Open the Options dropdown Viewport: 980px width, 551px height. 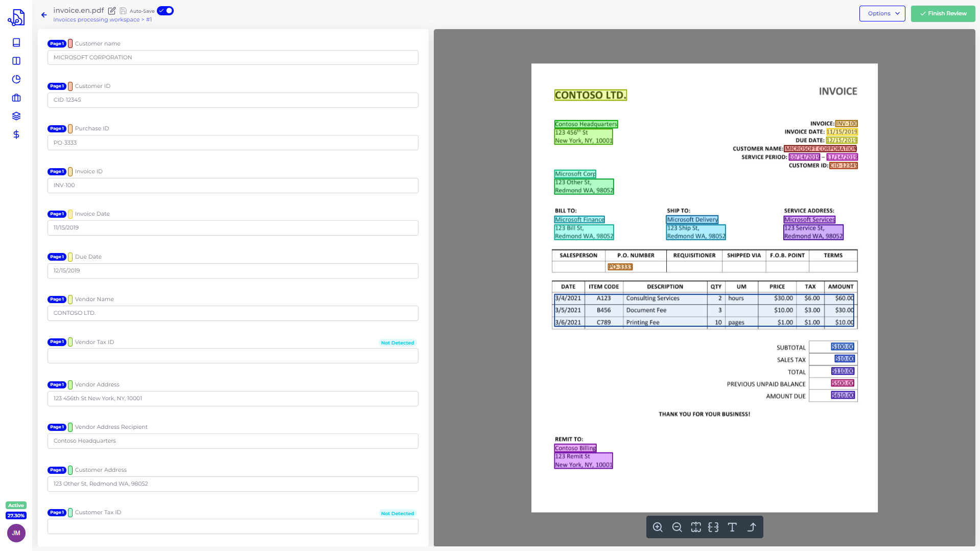pyautogui.click(x=882, y=13)
